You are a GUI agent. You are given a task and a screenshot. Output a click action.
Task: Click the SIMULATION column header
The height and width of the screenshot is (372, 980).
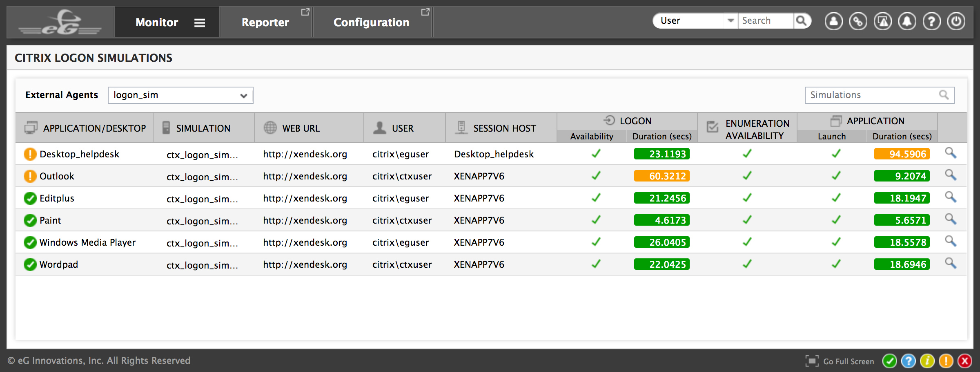pos(204,128)
